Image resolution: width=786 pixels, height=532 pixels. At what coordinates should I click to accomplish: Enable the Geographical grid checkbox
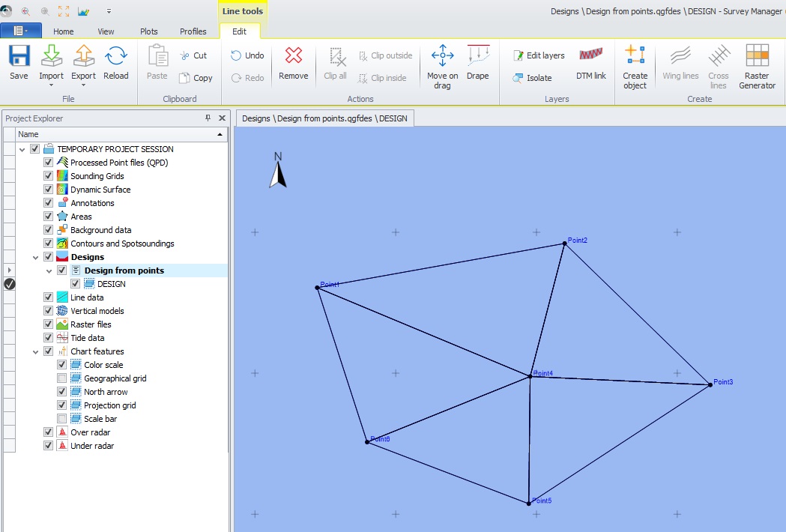tap(62, 378)
